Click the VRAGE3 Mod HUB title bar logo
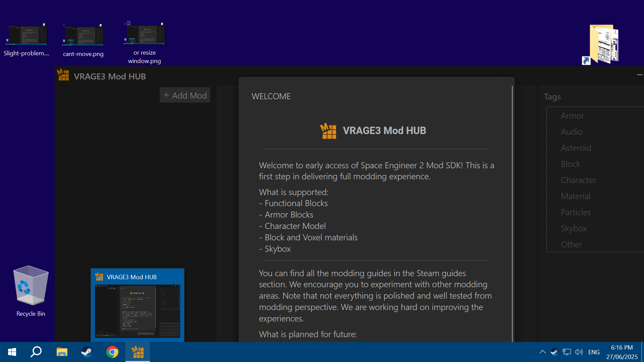Image resolution: width=644 pixels, height=362 pixels. (x=63, y=75)
